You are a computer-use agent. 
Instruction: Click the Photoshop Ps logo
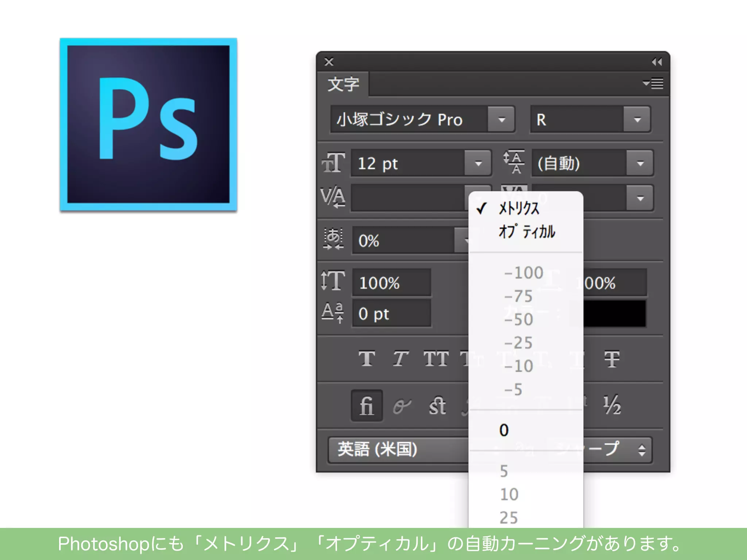pos(148,124)
